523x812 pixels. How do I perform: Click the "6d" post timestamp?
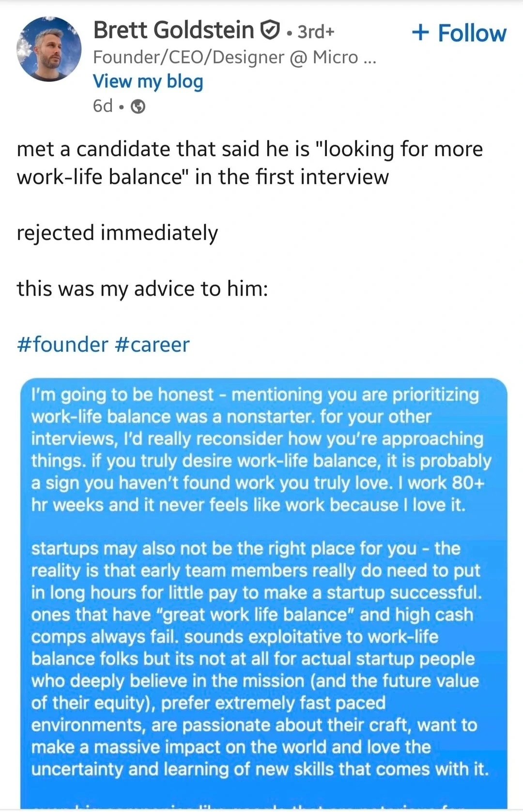[x=103, y=105]
